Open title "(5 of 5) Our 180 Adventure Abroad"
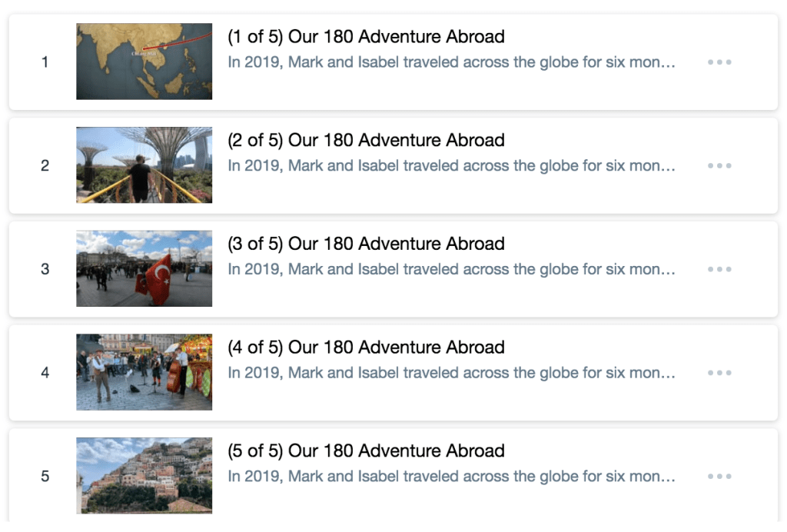 [366, 451]
